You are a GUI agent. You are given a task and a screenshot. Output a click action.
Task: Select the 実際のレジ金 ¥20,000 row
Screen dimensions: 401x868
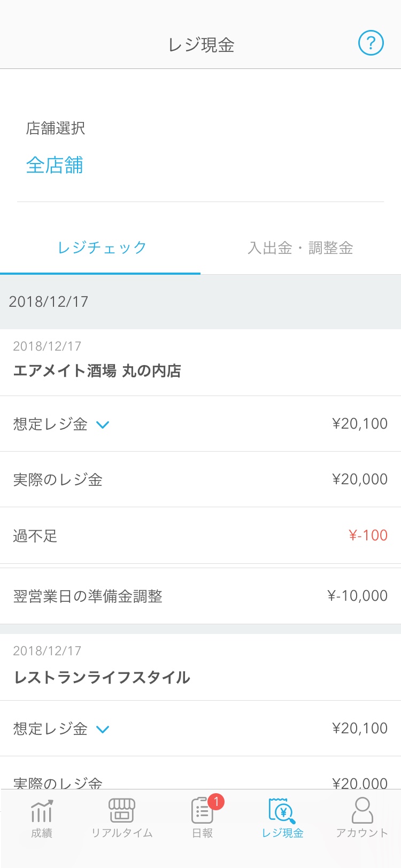[200, 479]
